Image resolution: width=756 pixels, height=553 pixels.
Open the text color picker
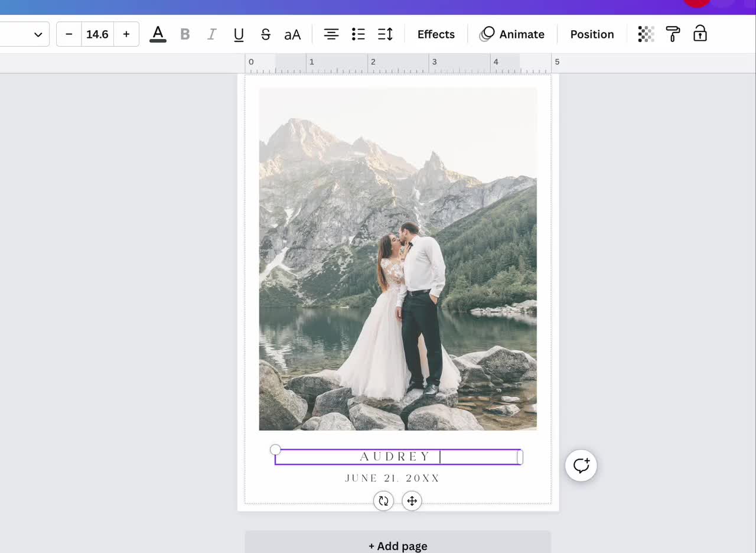158,34
